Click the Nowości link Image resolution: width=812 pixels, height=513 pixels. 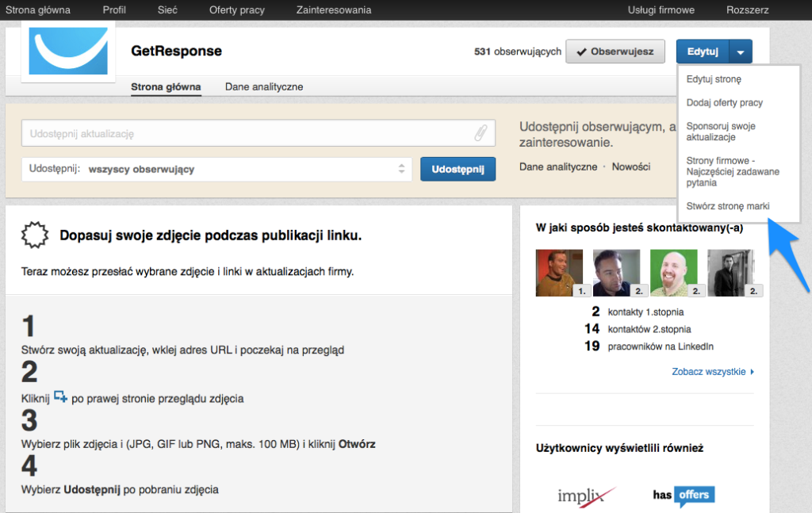click(x=630, y=167)
